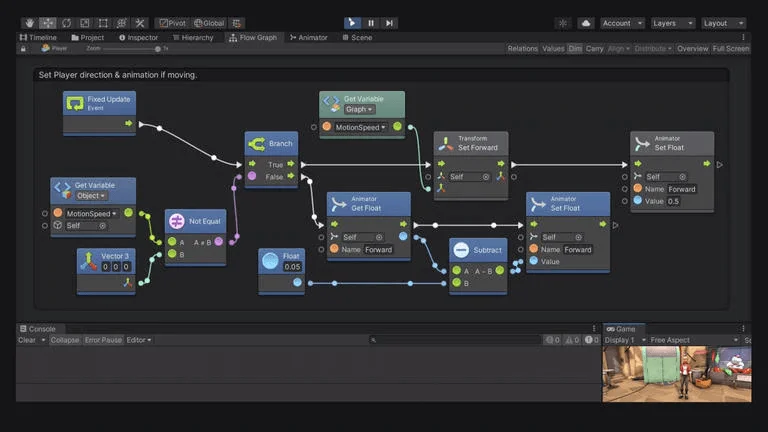Select the Rect transform tool
This screenshot has width=768, height=432.
point(103,23)
